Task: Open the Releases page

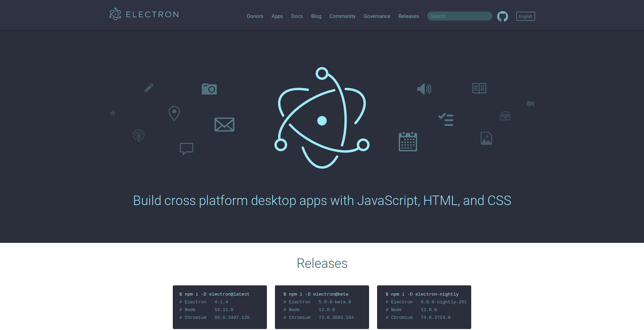Action: (408, 16)
